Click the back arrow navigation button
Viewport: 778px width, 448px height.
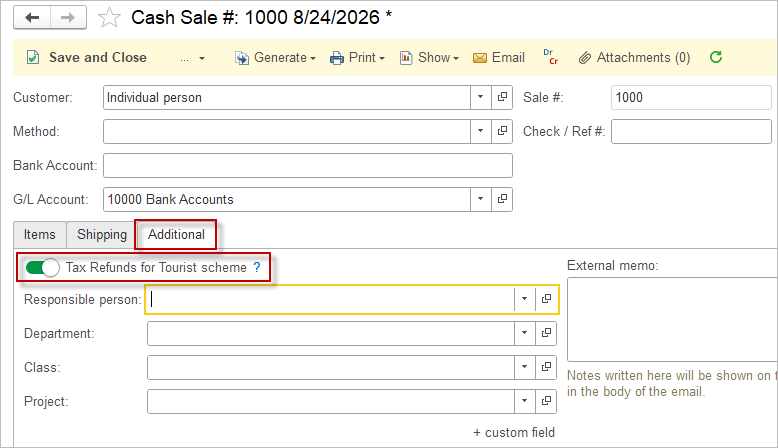(x=32, y=17)
